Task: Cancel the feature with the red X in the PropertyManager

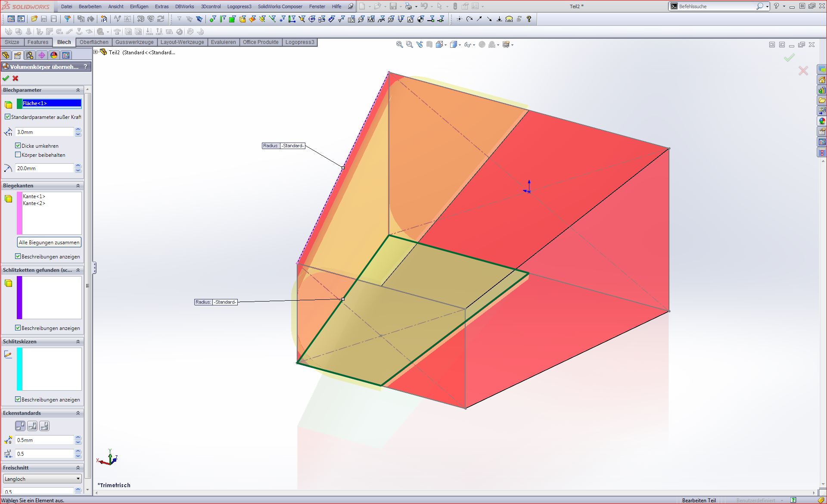Action: tap(16, 78)
